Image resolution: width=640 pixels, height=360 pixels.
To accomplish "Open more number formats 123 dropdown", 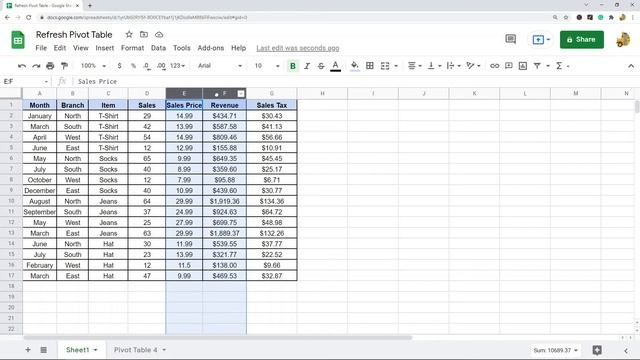I will (x=178, y=66).
